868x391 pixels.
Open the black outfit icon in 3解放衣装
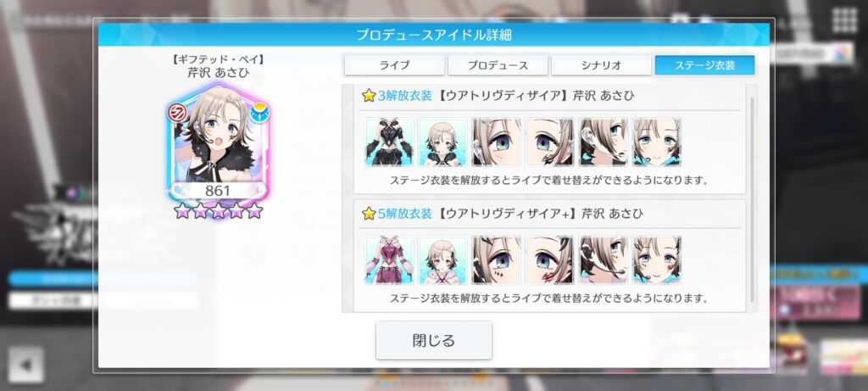[389, 142]
